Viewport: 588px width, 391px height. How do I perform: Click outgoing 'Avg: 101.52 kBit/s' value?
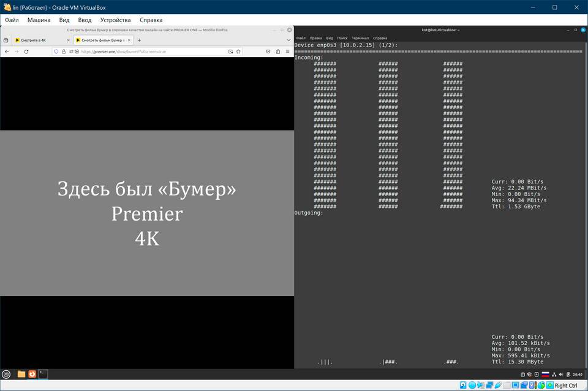(521, 343)
